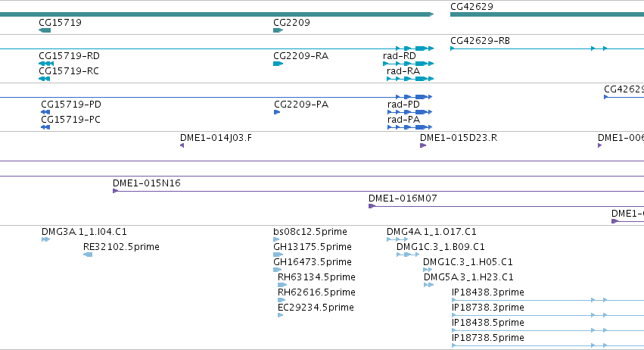Image resolution: width=644 pixels, height=350 pixels.
Task: Click the rad-RD transcript glyph
Action: coord(408,64)
